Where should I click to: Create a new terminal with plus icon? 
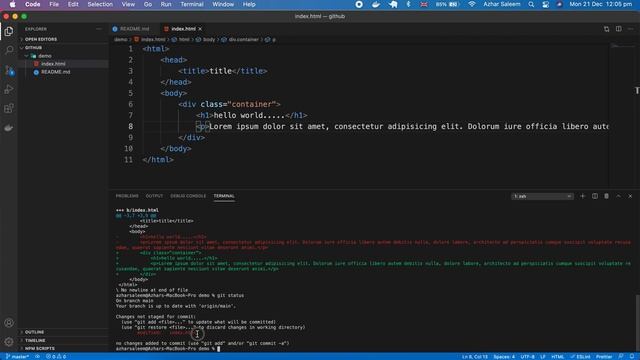pos(582,196)
